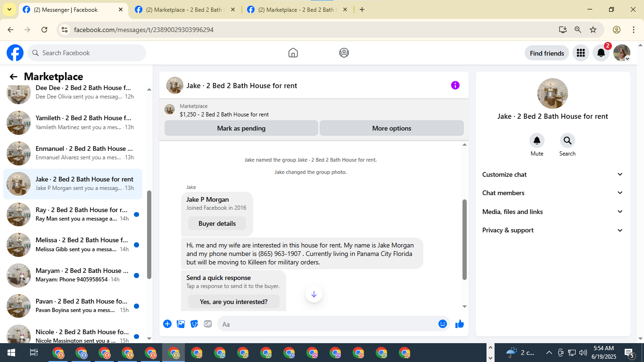Screen dimensions: 644x362
Task: Search in conversation with magnifier icon
Action: 568,140
